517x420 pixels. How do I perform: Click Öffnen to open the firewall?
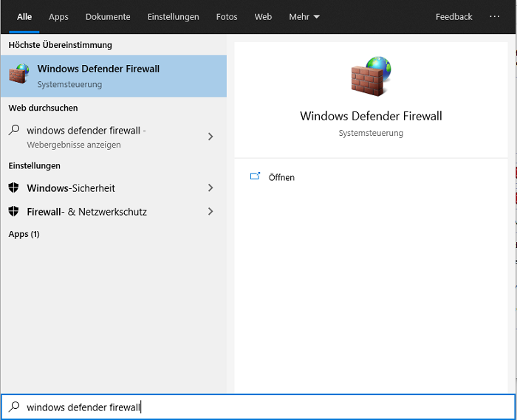281,177
